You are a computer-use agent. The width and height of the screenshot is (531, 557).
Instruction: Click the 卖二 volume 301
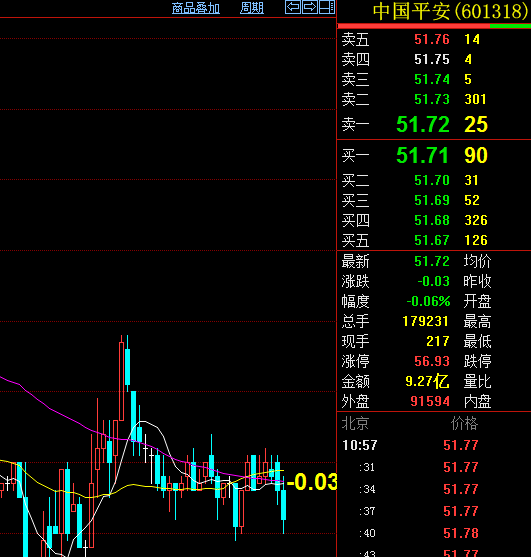(x=475, y=99)
